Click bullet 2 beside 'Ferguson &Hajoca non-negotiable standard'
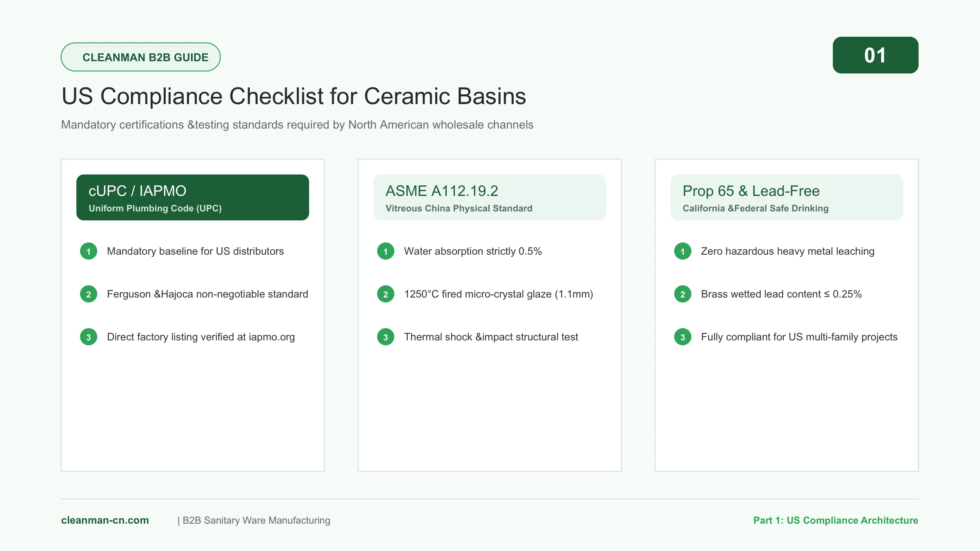The width and height of the screenshot is (980, 551). [89, 294]
